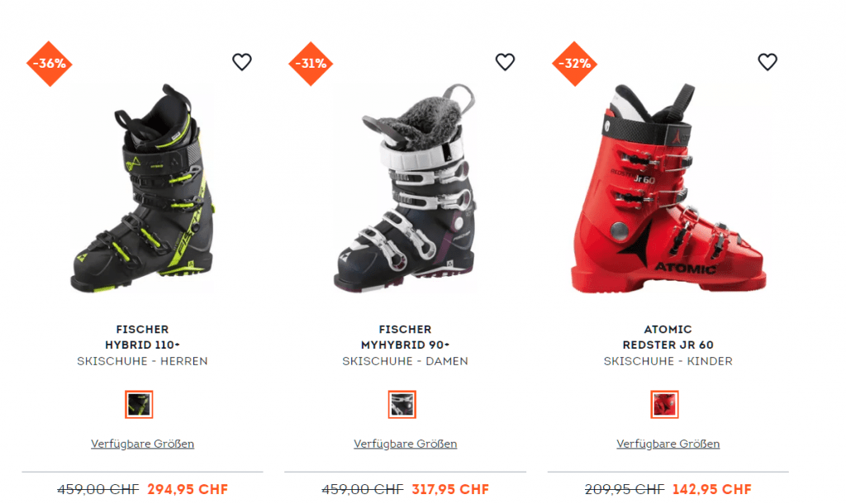Image resolution: width=846 pixels, height=504 pixels.
Task: Choose the red Redster JR 60 color swatch
Action: click(664, 404)
